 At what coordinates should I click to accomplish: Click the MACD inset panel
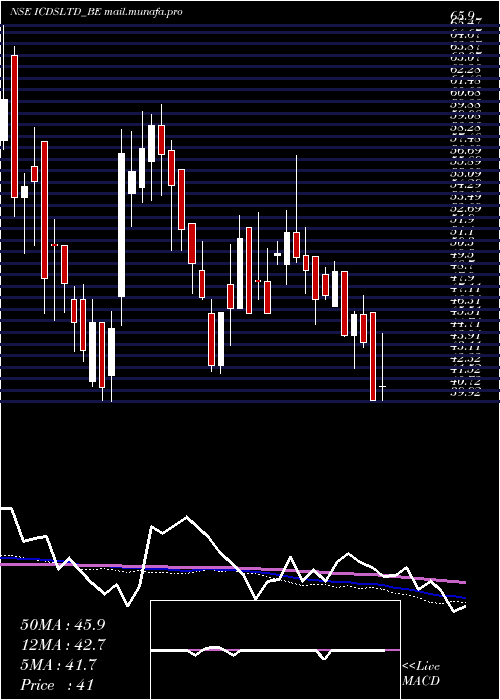tap(275, 650)
